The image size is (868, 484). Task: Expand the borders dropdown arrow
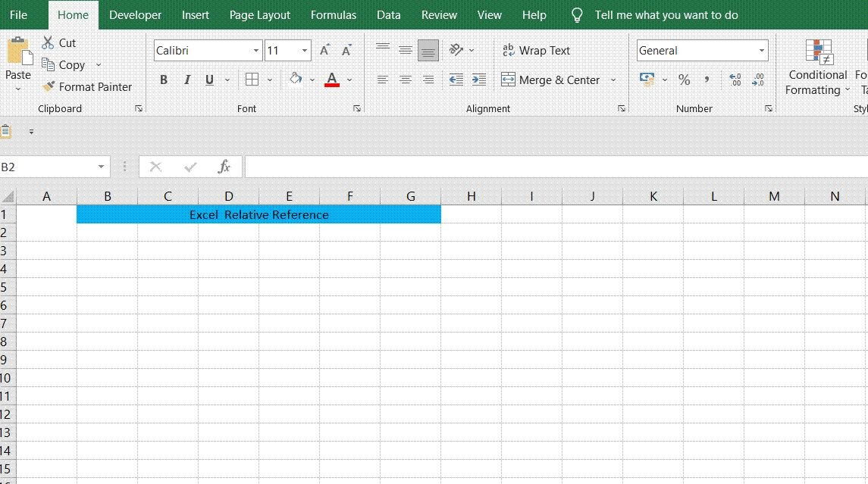pyautogui.click(x=270, y=80)
